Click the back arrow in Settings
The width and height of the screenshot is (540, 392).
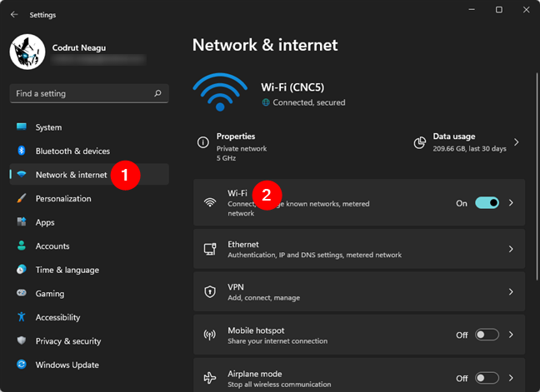tap(14, 14)
